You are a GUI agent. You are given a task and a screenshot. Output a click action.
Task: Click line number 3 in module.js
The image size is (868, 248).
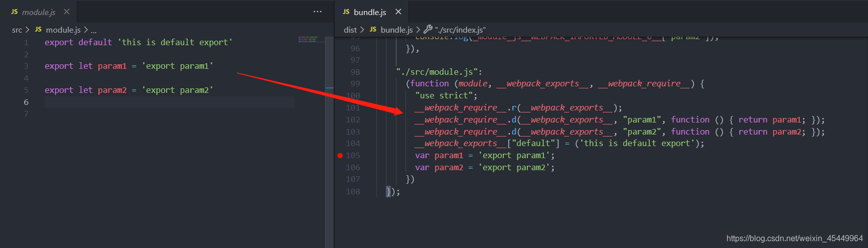coord(26,66)
